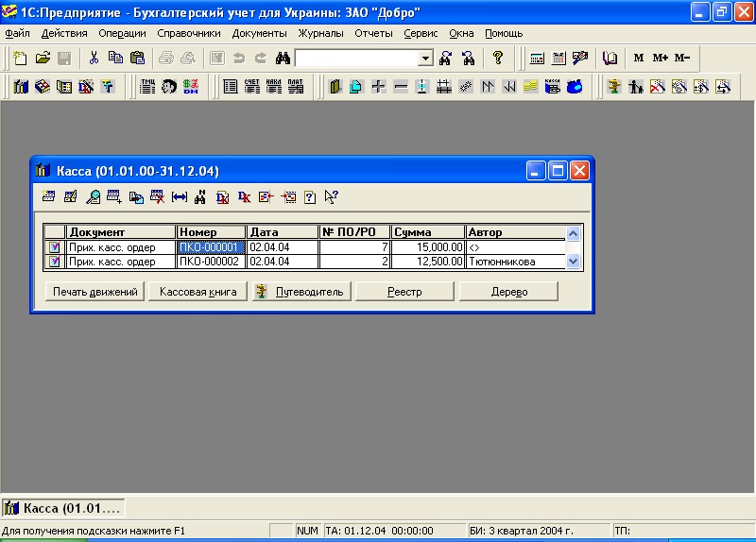Click the 15,000.00 sum cell
The width and height of the screenshot is (756, 542).
pos(428,247)
